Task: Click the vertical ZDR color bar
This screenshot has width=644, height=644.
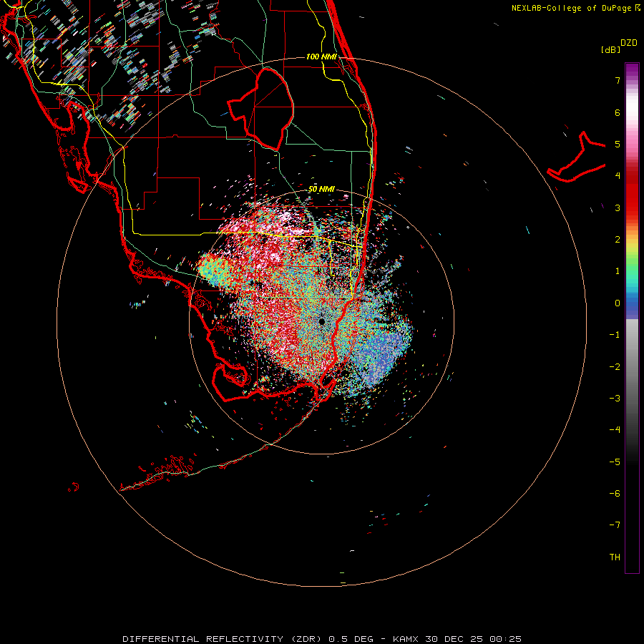Action: click(x=632, y=318)
